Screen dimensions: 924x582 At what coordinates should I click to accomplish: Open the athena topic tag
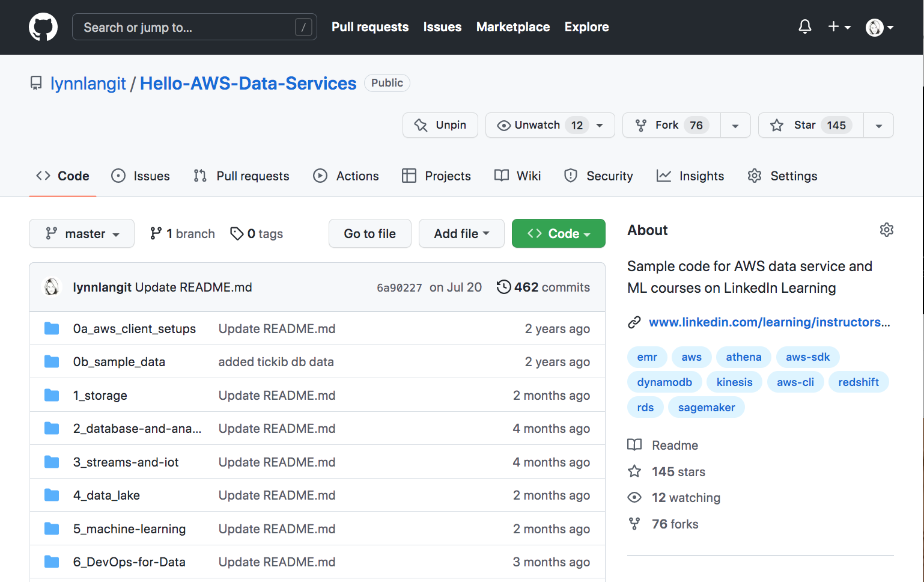pyautogui.click(x=743, y=357)
